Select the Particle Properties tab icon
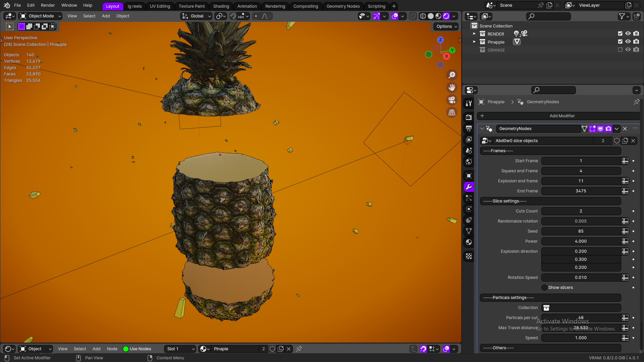Viewport: 644px width, 362px height. 468,198
